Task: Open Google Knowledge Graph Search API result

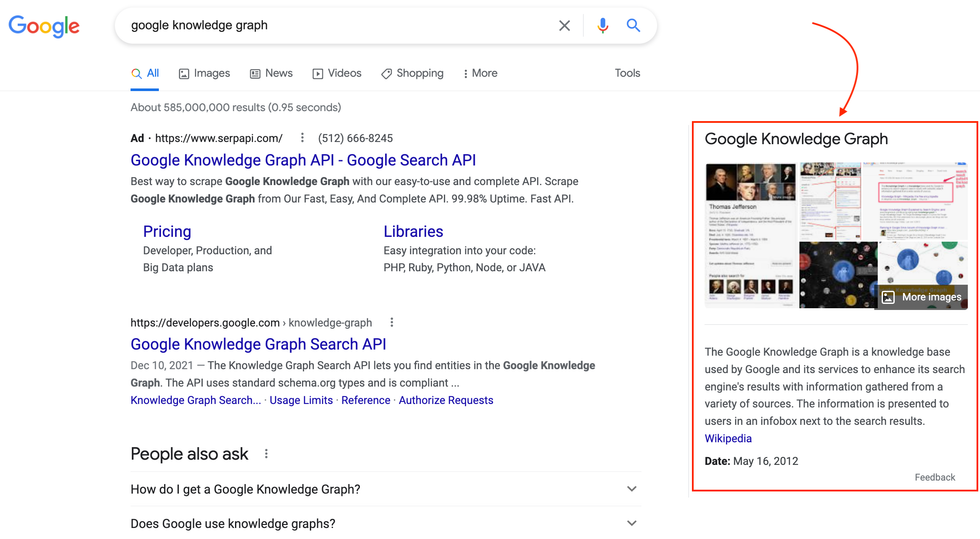Action: coord(258,344)
